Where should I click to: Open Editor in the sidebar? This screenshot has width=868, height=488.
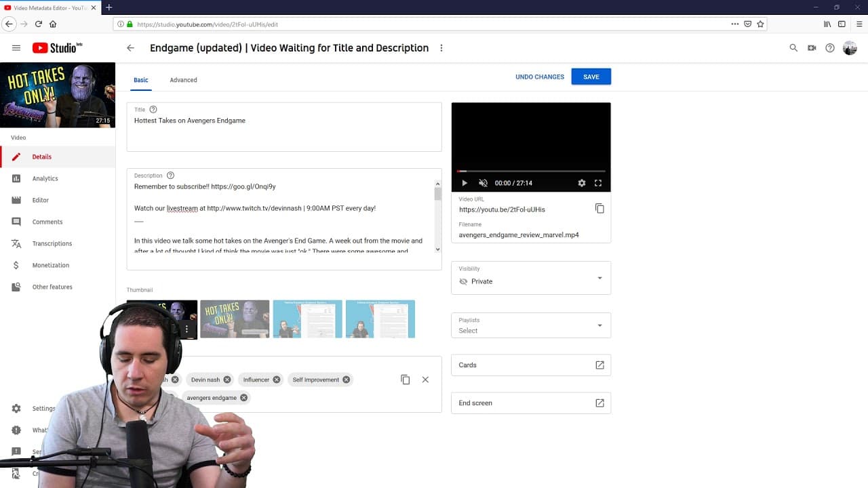coord(58,200)
